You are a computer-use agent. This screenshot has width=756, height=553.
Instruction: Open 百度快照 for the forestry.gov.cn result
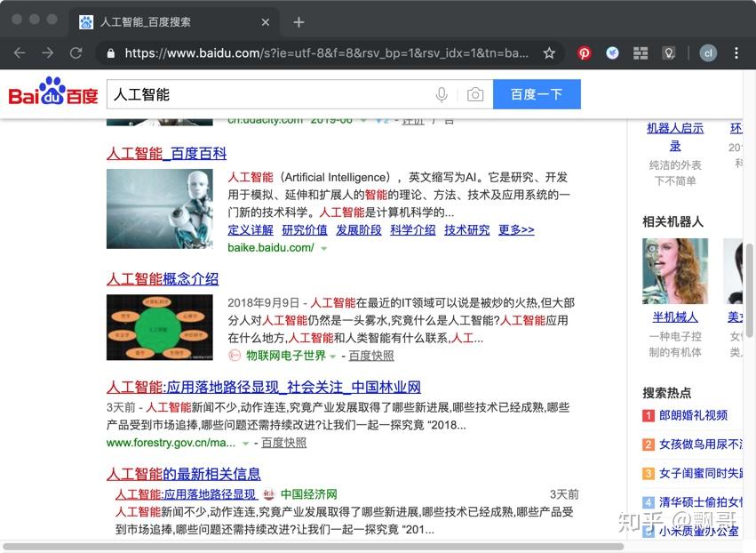(284, 443)
